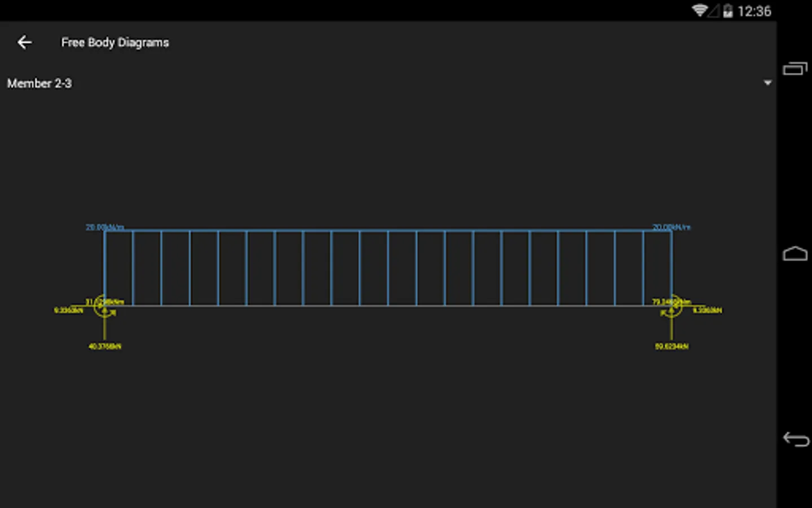
Task: Tap the 20.00kN/m load label at left end
Action: tap(105, 227)
